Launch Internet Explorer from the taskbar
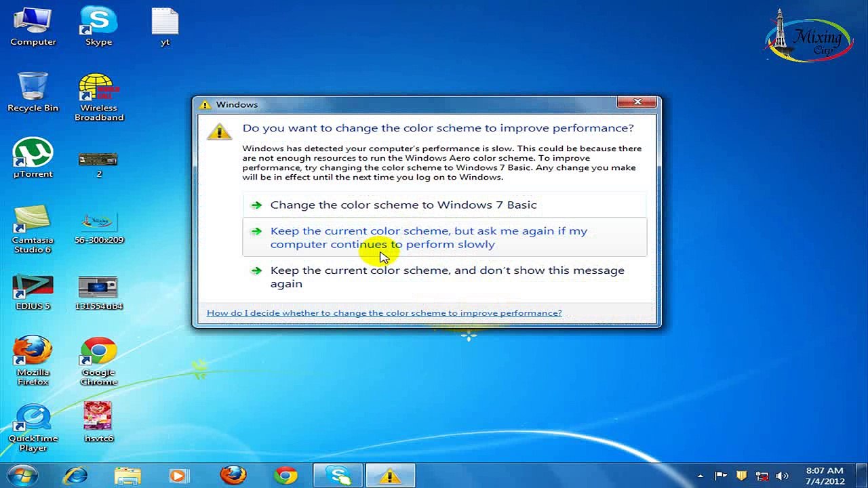The image size is (868, 488). [x=75, y=475]
